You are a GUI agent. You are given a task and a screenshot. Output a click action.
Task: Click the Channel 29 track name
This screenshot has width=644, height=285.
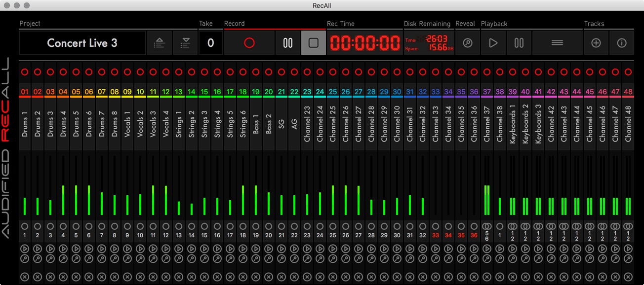[384, 123]
